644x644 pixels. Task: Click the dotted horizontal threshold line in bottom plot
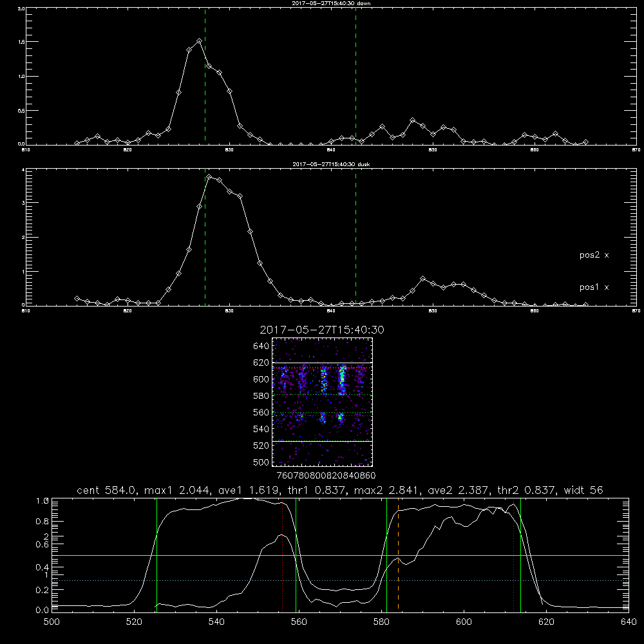[x=340, y=581]
